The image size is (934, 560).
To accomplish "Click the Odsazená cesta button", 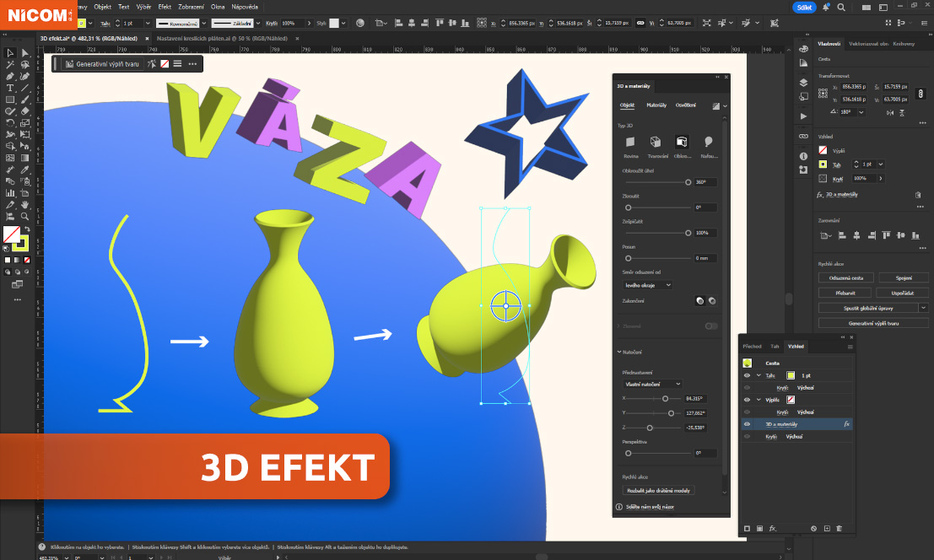I will pos(846,278).
